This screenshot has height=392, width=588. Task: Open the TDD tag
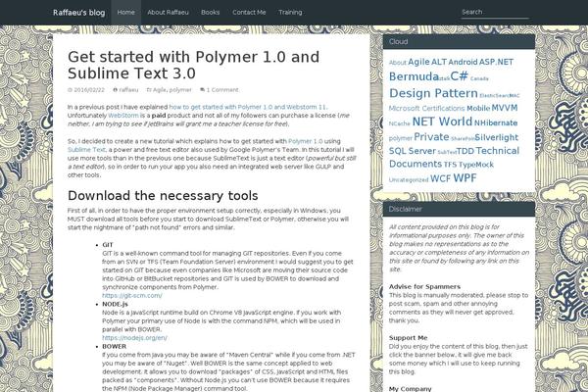tap(465, 151)
